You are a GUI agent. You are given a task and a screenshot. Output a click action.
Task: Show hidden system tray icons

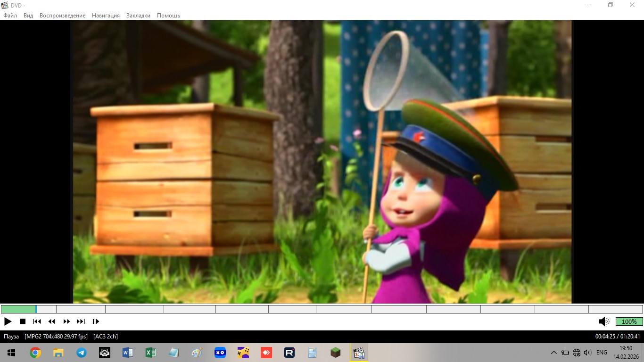(x=554, y=353)
